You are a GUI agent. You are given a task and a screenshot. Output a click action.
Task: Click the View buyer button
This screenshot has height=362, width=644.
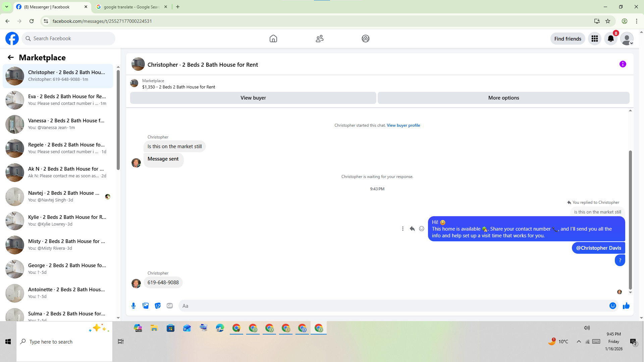pos(253,98)
